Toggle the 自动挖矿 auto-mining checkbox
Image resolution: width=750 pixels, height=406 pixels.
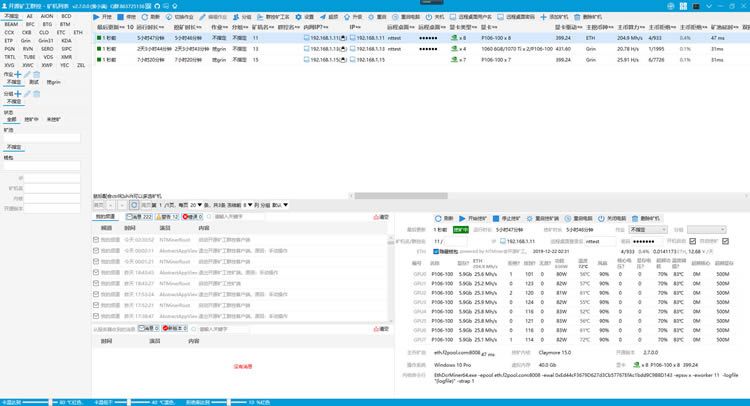click(725, 241)
